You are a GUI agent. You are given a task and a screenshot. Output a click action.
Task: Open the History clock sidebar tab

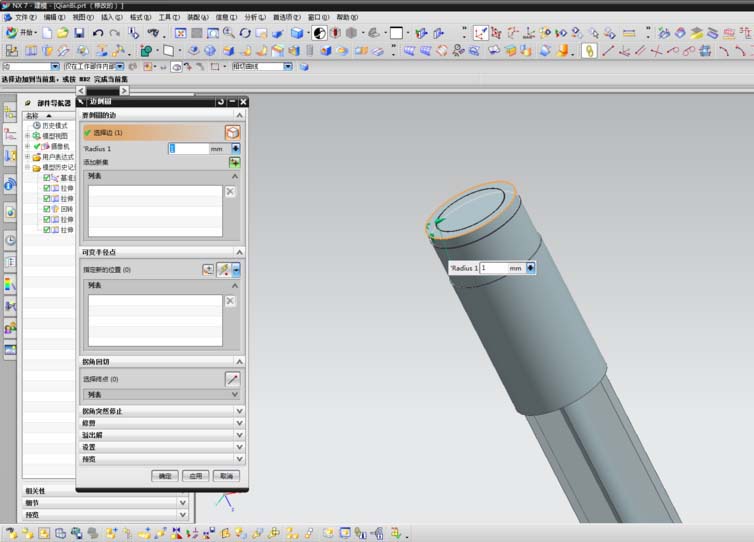[x=10, y=239]
